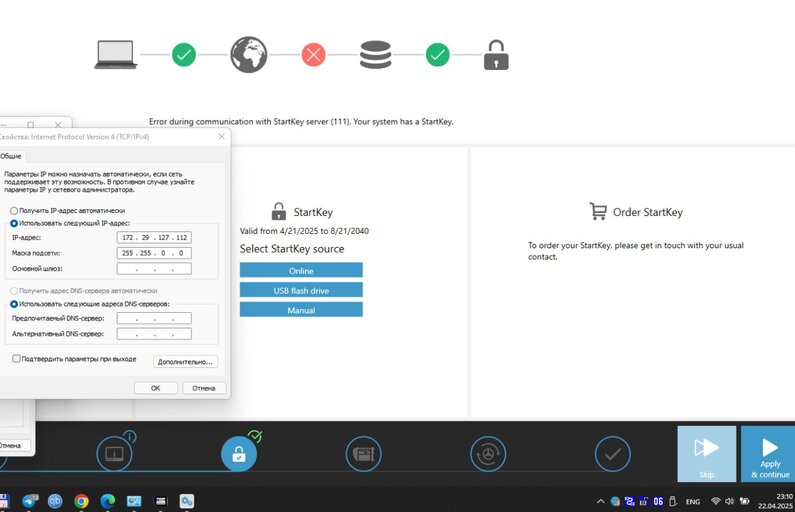Show hidden tray icons chevron
The height and width of the screenshot is (512, 795).
tap(600, 501)
